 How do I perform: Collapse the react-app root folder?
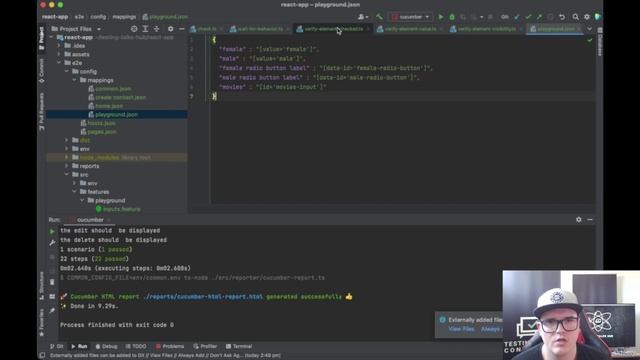click(x=51, y=37)
